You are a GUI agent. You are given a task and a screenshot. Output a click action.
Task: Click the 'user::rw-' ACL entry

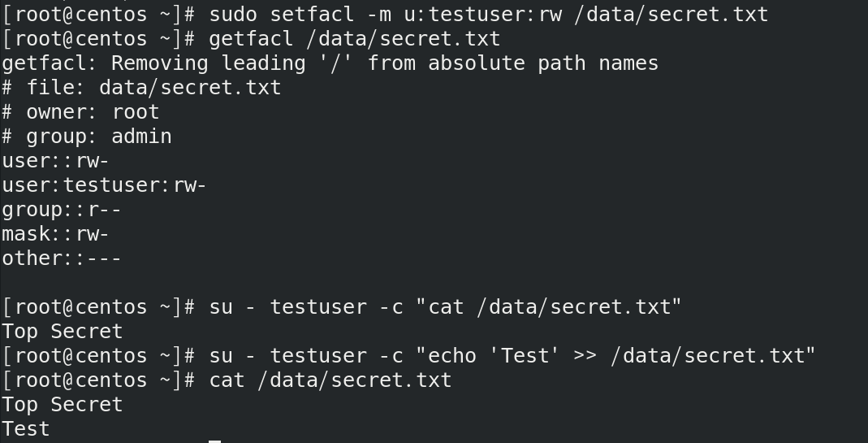click(55, 160)
